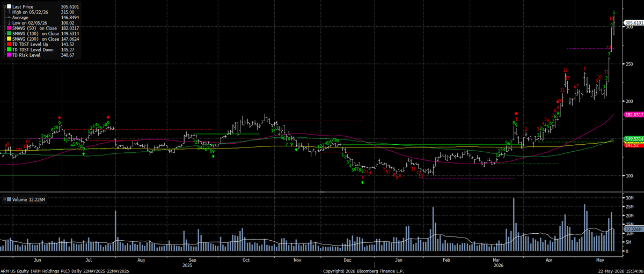Screen dimensions: 644x274
Task: Click the 200 price axis label
Action: 630,101
